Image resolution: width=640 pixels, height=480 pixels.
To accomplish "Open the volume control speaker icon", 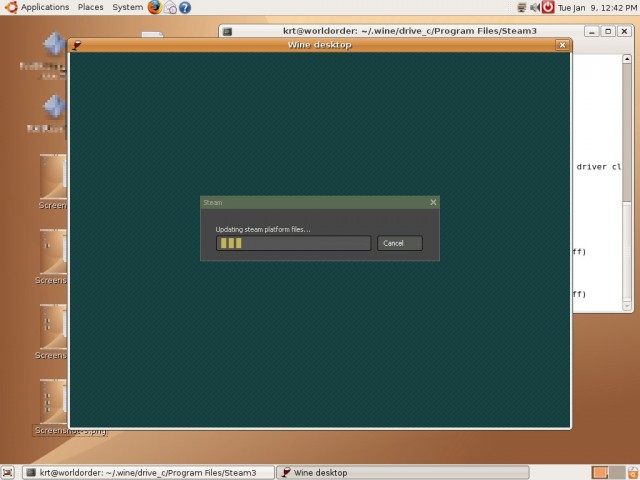I will click(x=534, y=7).
